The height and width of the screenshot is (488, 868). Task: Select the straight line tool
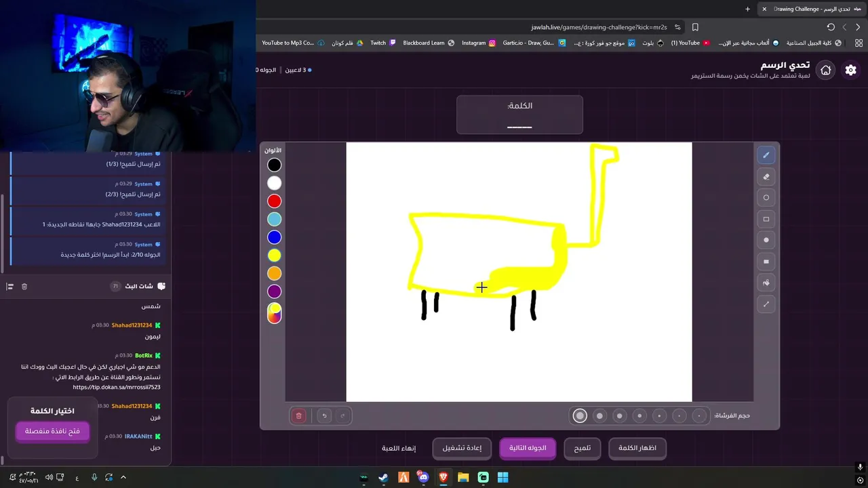766,304
